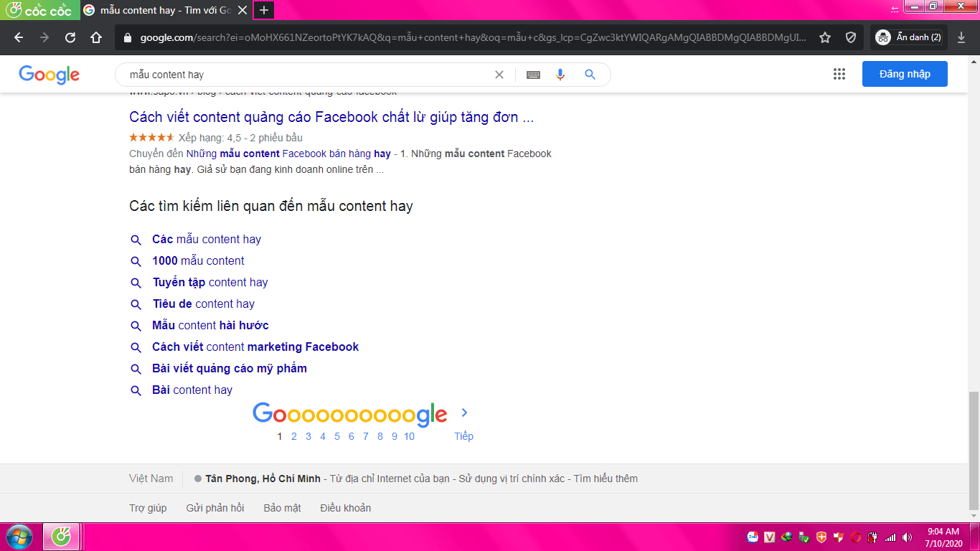Viewport: 980px width, 551px height.
Task: Click Sử dụng vị trí chính xác link
Action: 512,479
